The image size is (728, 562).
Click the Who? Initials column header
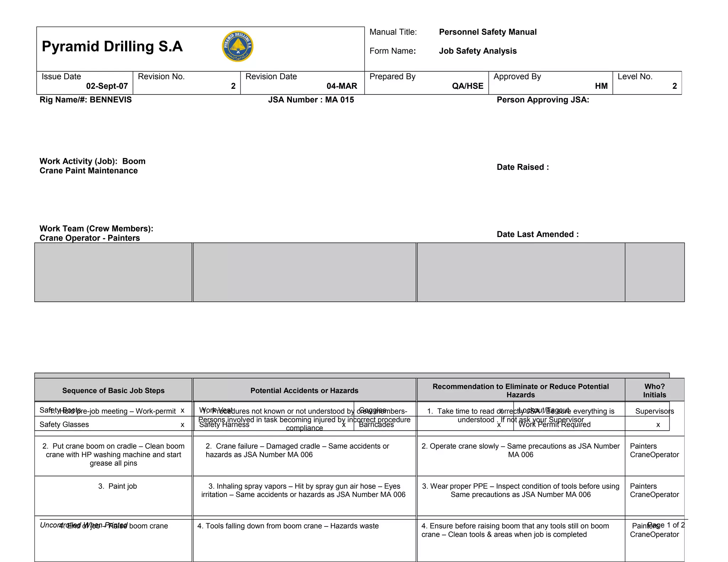coord(654,390)
